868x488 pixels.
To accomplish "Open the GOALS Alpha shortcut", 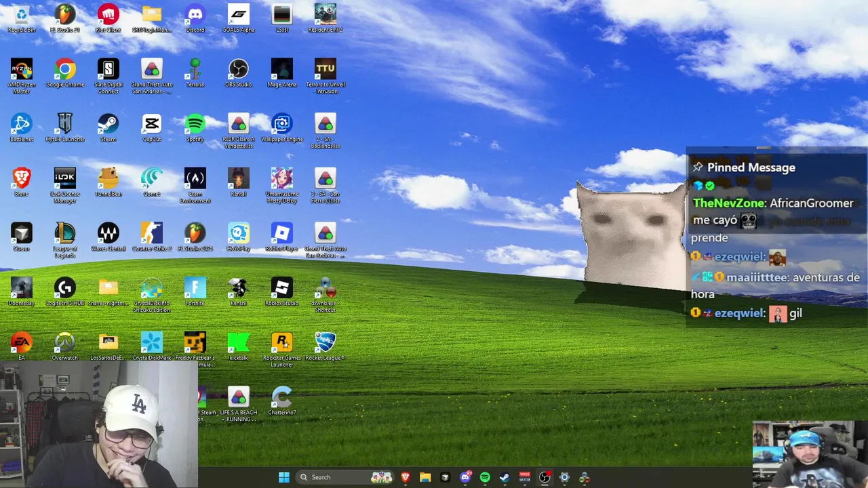I will pos(239,18).
